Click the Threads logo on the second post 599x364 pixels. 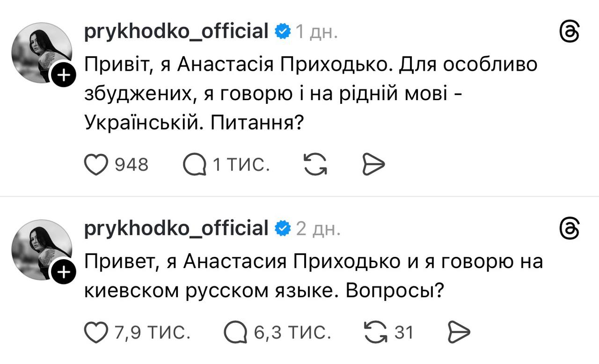[570, 229]
